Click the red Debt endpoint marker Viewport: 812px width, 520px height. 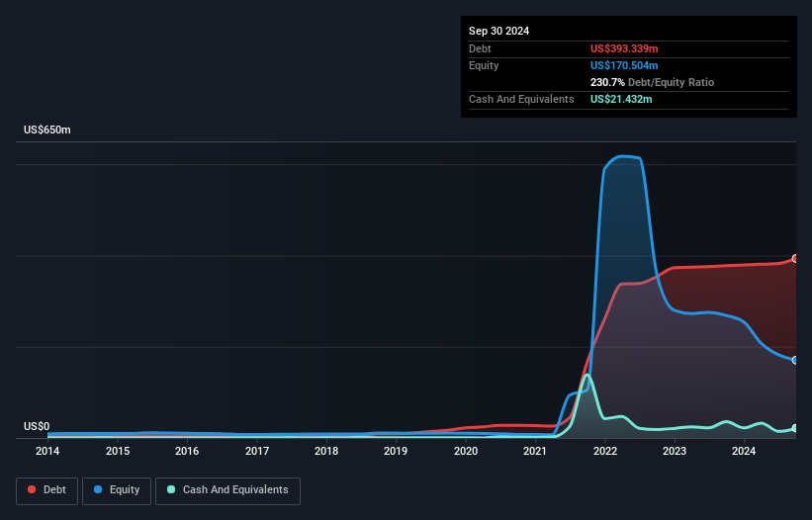[795, 258]
